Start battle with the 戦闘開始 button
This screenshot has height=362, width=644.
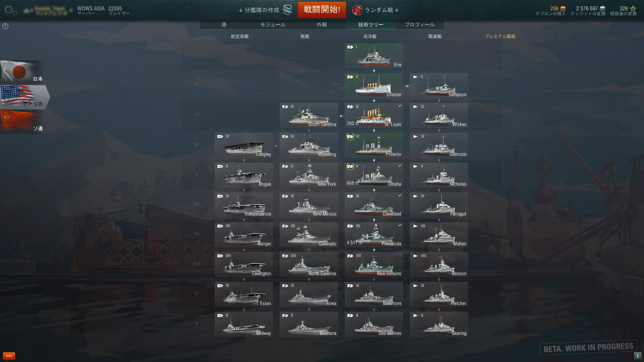pyautogui.click(x=322, y=10)
